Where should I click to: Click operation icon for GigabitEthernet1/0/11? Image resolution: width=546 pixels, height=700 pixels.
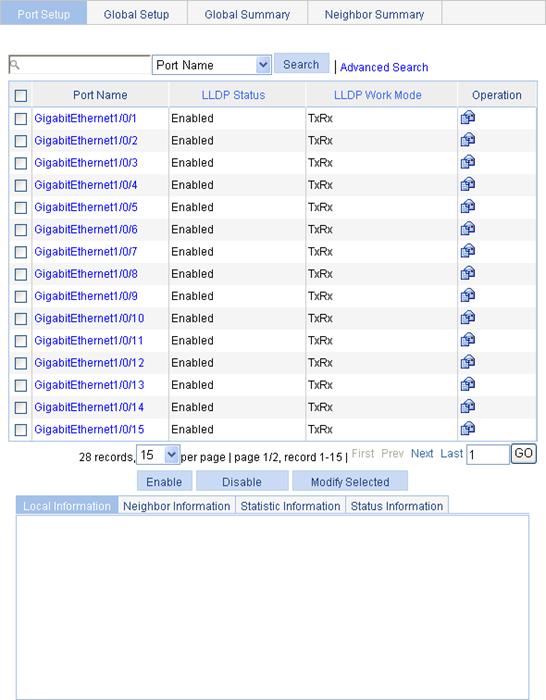click(467, 340)
